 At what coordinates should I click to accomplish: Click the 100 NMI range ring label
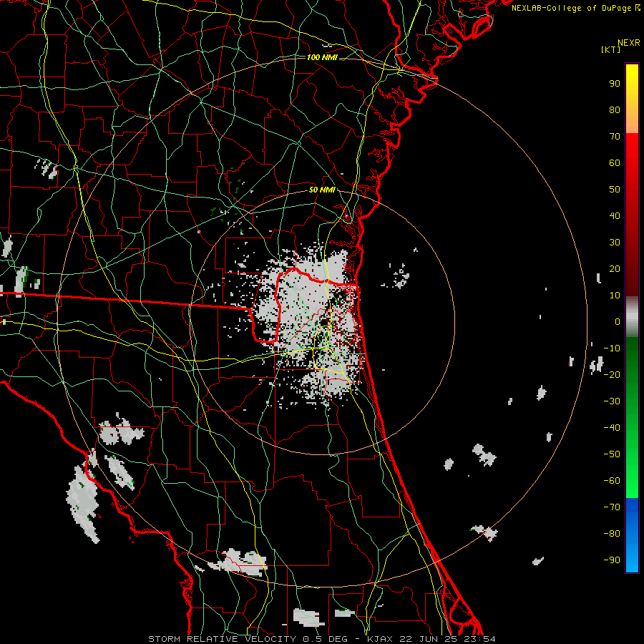pyautogui.click(x=322, y=57)
